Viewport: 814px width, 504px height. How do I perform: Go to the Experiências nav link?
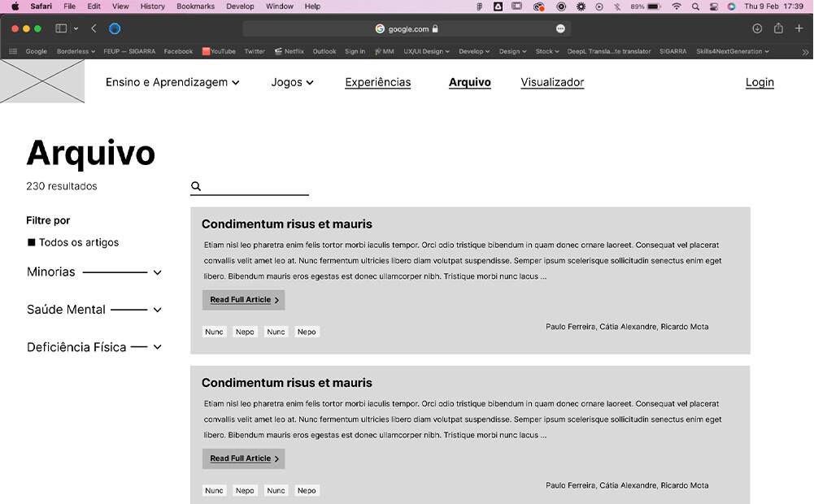[x=377, y=82]
